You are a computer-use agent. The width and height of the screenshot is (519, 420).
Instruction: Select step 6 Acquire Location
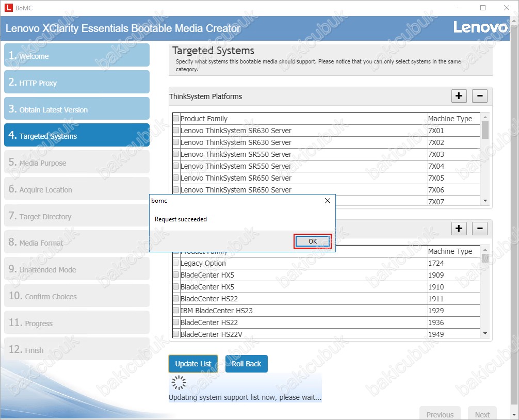77,189
